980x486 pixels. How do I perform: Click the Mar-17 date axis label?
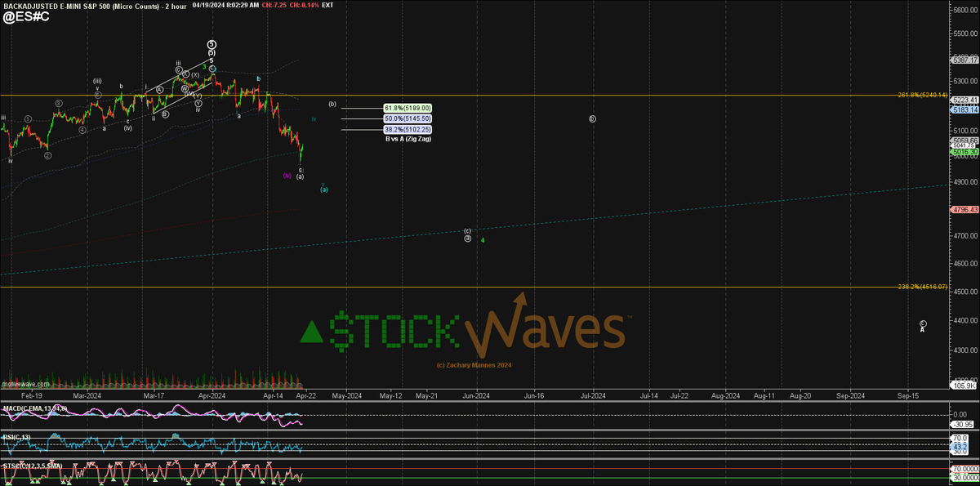point(154,395)
